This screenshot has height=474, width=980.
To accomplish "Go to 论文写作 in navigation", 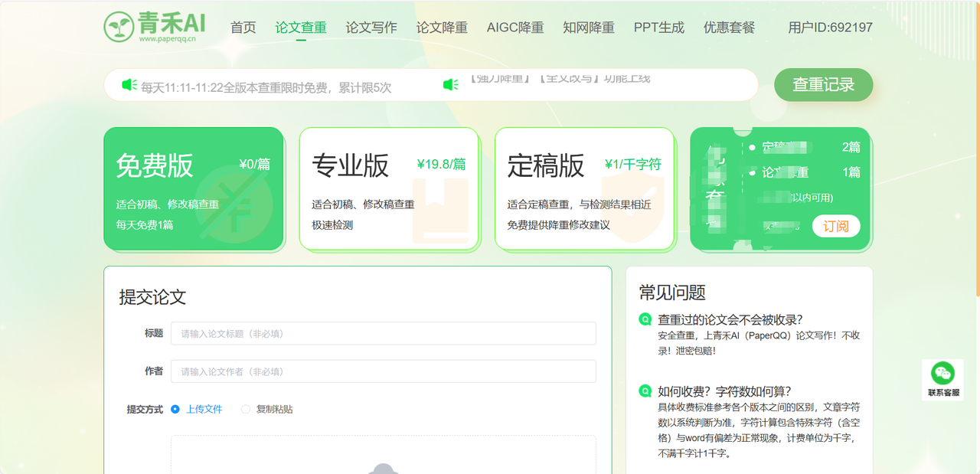I will [371, 28].
